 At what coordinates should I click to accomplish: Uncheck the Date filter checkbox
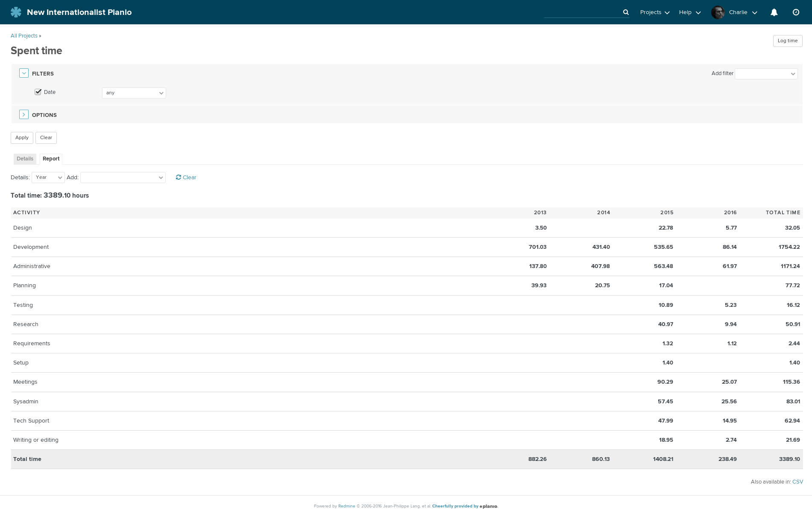click(x=38, y=92)
